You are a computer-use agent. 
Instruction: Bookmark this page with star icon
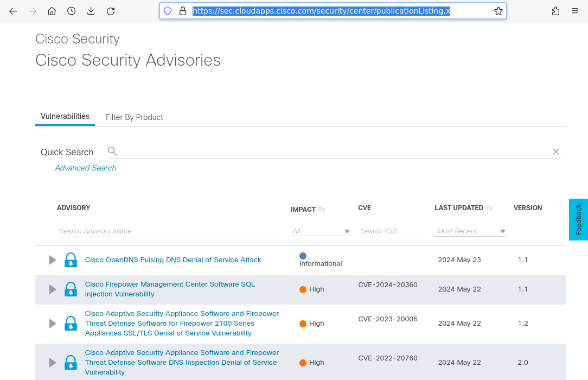[498, 11]
